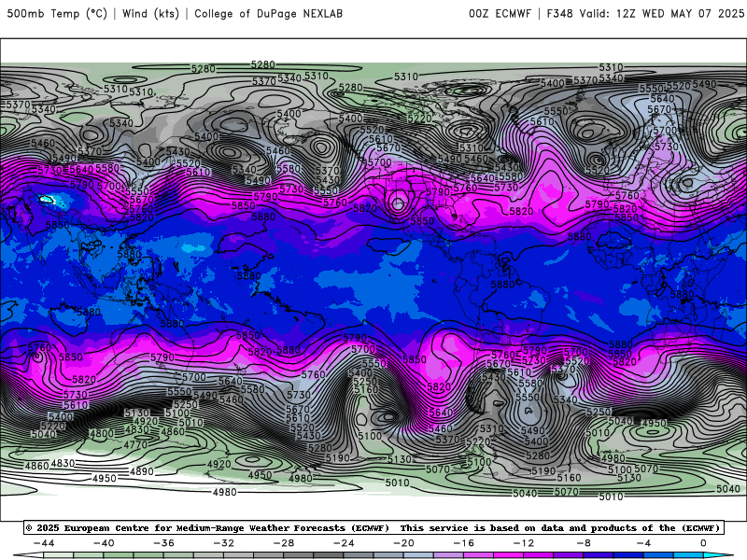Select the -4 legend value

643,543
